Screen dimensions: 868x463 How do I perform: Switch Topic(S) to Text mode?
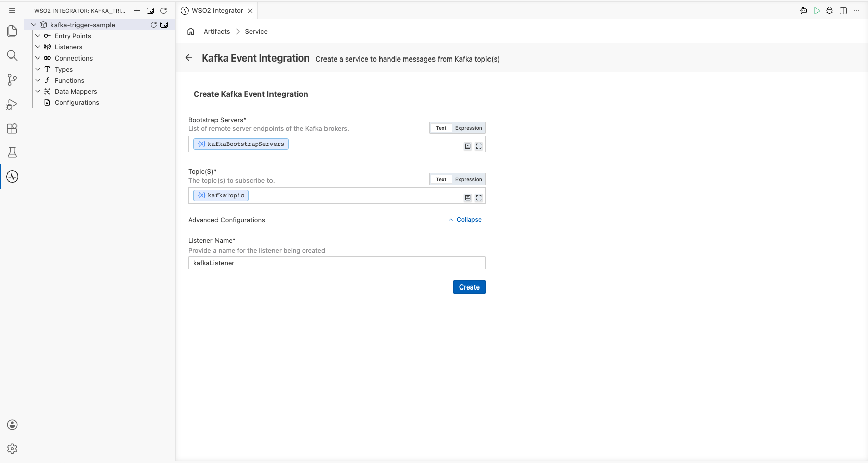441,179
